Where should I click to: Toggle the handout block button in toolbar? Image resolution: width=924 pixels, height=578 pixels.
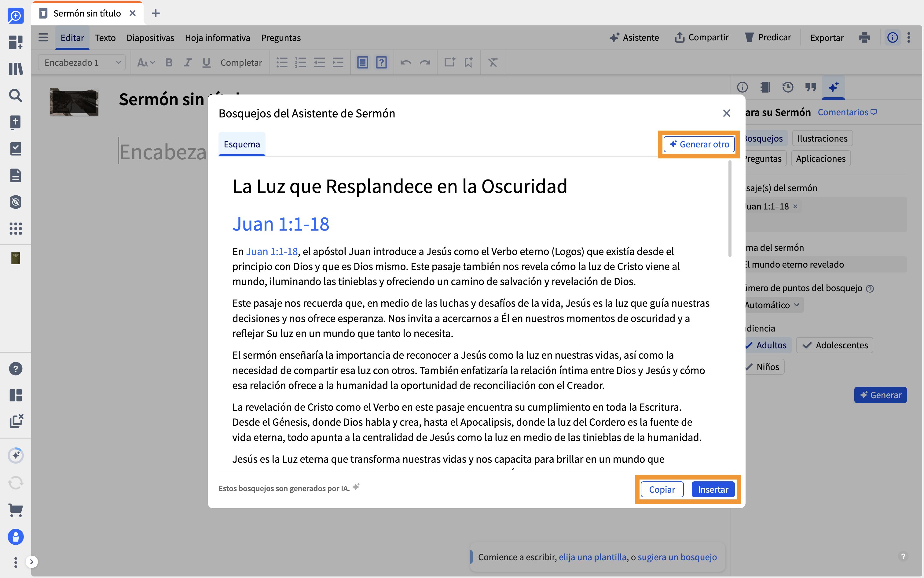click(362, 62)
